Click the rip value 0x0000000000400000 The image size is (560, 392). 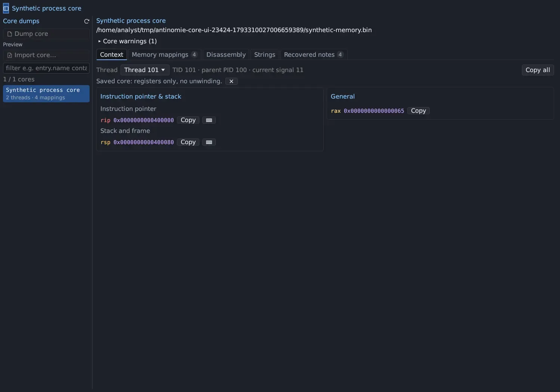pyautogui.click(x=144, y=120)
